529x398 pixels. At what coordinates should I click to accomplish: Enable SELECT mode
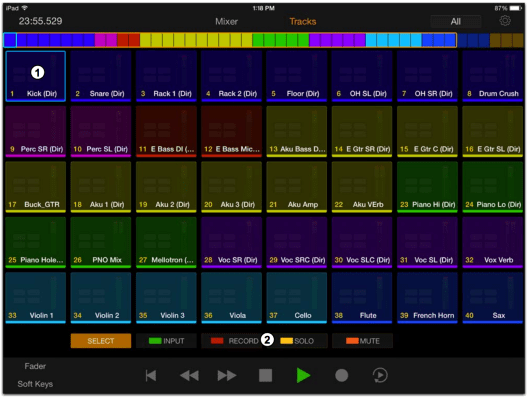[x=101, y=341]
